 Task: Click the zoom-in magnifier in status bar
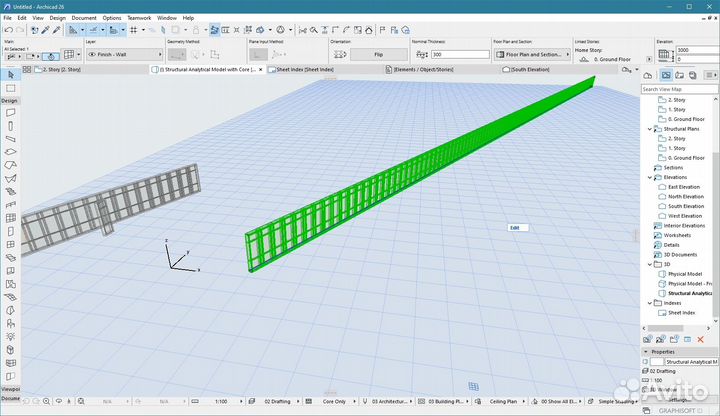pyautogui.click(x=46, y=401)
